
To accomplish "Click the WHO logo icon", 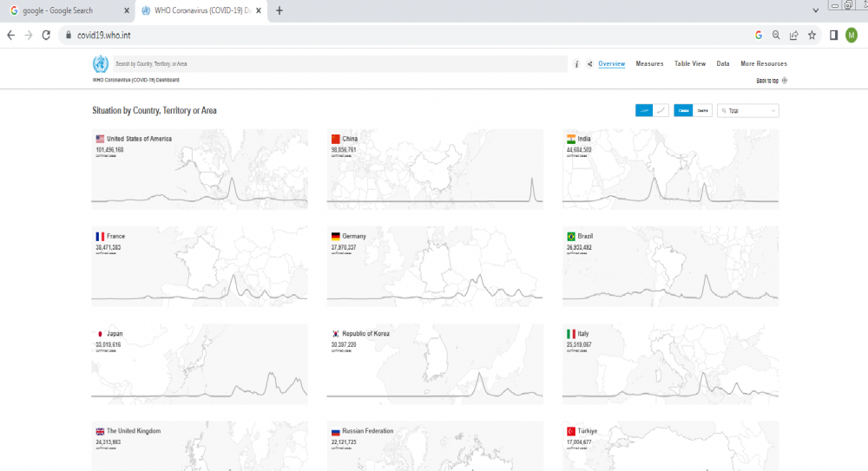I will [101, 64].
